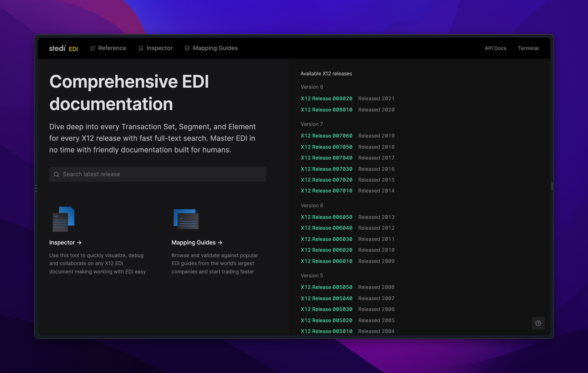Open X12 Release 005040
The height and width of the screenshot is (373, 588).
point(326,298)
